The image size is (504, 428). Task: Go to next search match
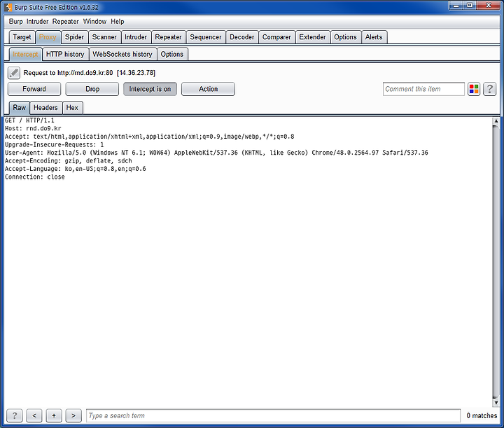coord(73,415)
